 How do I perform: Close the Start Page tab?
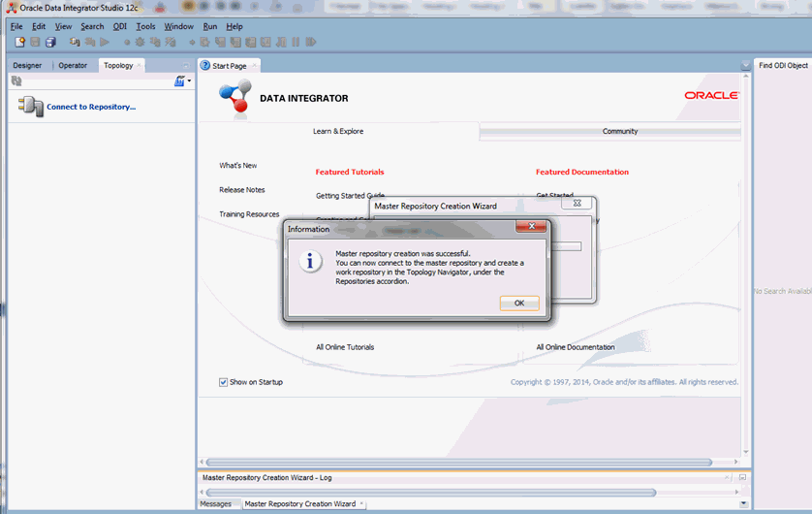tap(254, 65)
